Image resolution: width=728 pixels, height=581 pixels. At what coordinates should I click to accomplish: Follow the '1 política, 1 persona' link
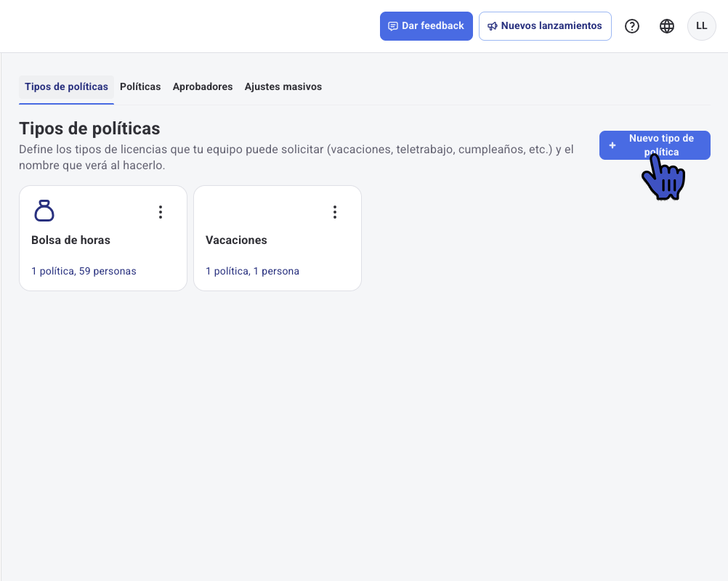[253, 271]
